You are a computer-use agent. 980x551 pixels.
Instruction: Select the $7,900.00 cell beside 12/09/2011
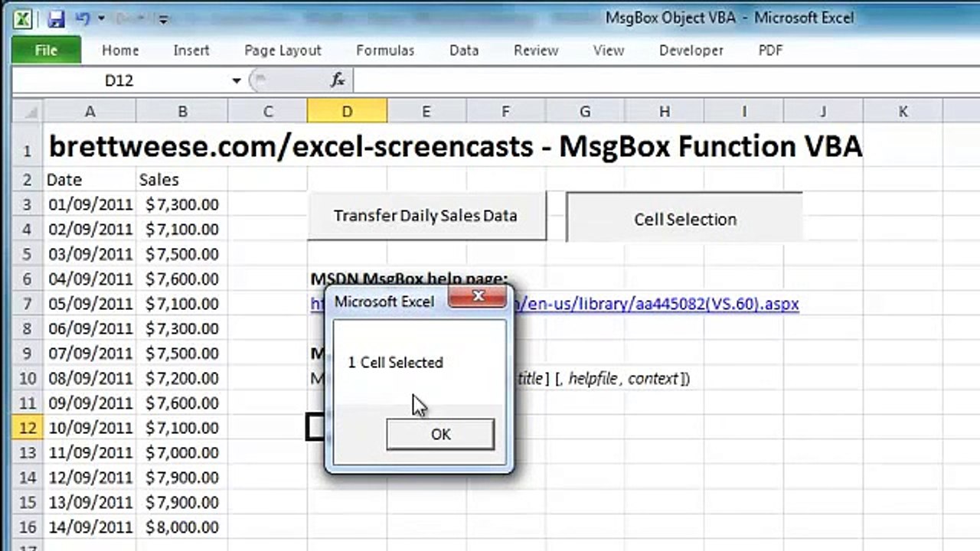[x=182, y=478]
